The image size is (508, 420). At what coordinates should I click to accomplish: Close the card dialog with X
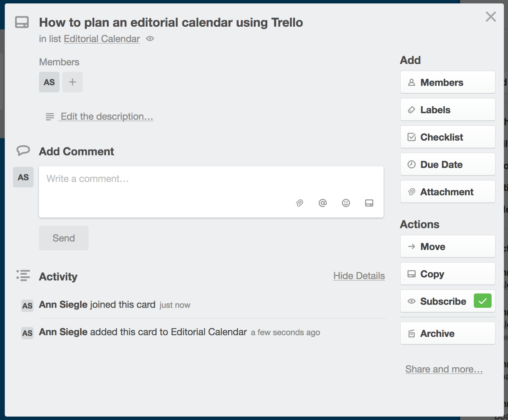click(491, 16)
